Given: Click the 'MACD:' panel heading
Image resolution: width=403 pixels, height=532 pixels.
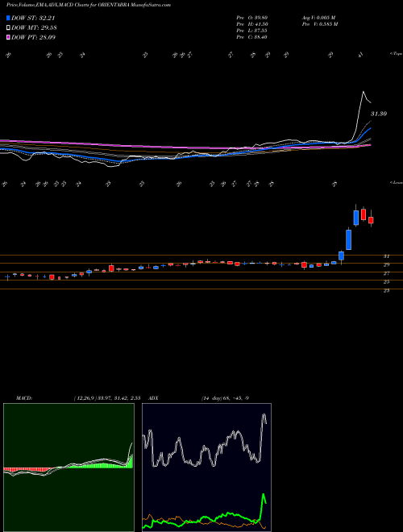Looking at the screenshot, I should (23, 398).
